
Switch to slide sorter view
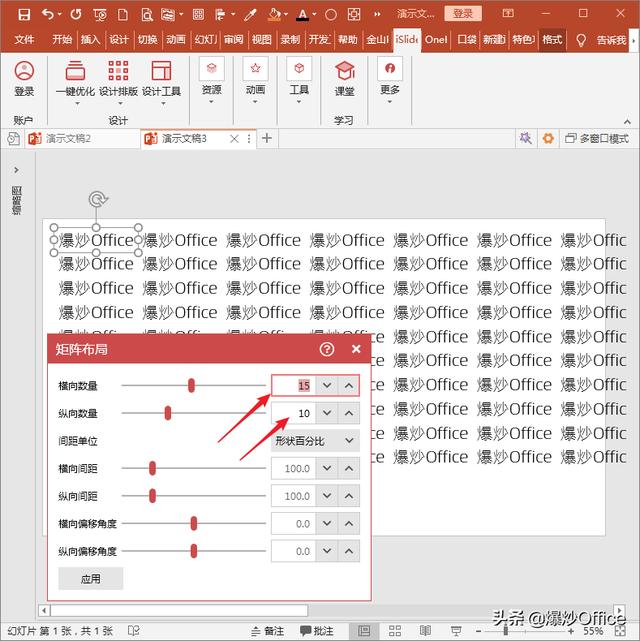point(395,631)
